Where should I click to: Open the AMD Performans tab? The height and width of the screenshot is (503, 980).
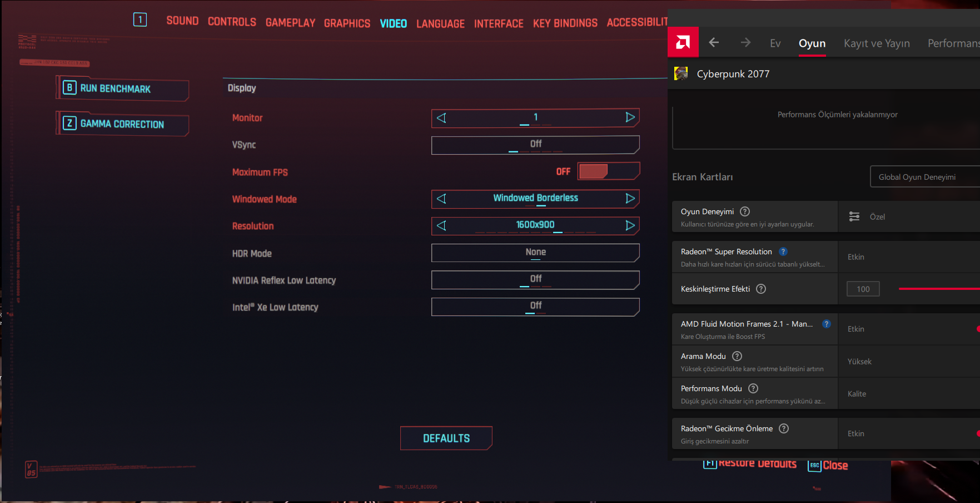point(953,43)
